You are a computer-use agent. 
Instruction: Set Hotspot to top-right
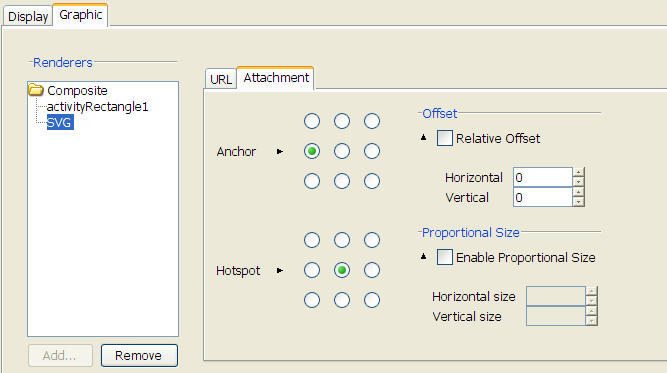tap(372, 240)
